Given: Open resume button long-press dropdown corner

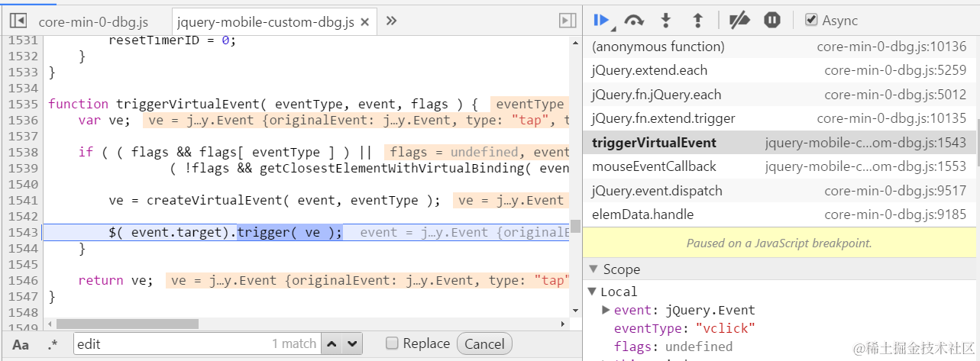Looking at the screenshot, I should click(613, 28).
